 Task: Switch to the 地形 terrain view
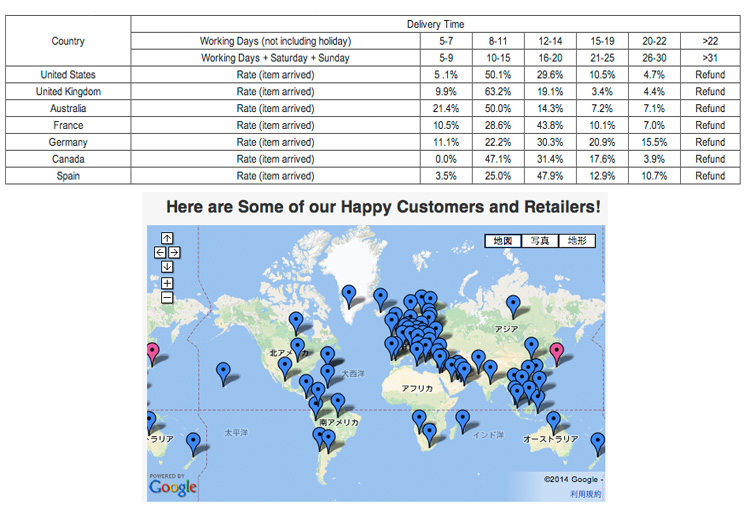click(x=577, y=241)
